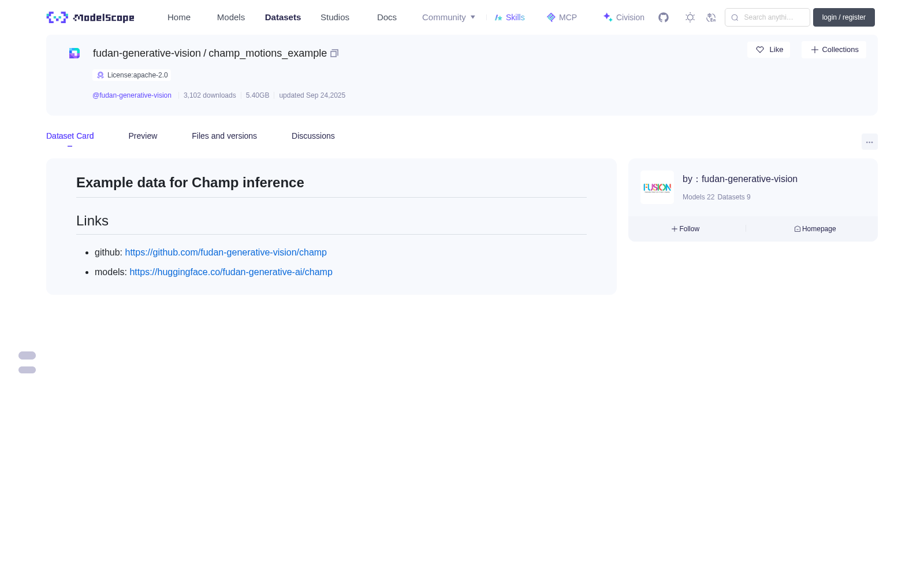
Task: Expand the Community dropdown menu
Action: 449,17
